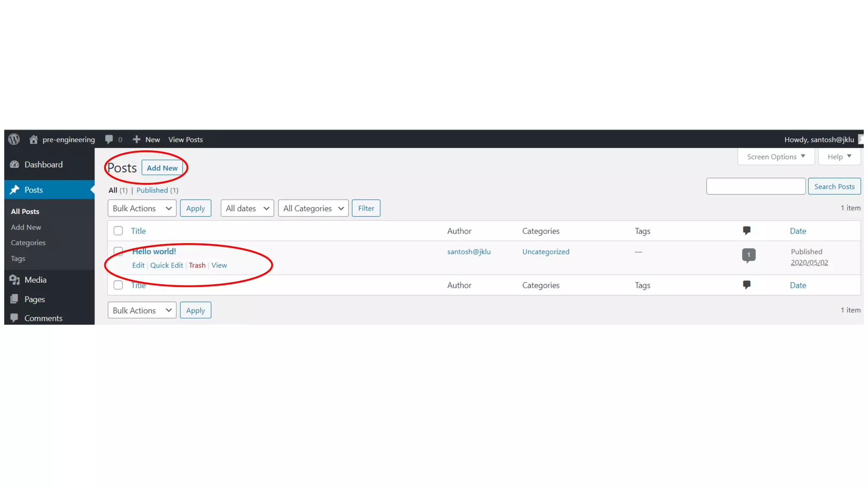Viewport: 868px width, 488px height.
Task: Click the plus New icon
Action: (x=136, y=139)
